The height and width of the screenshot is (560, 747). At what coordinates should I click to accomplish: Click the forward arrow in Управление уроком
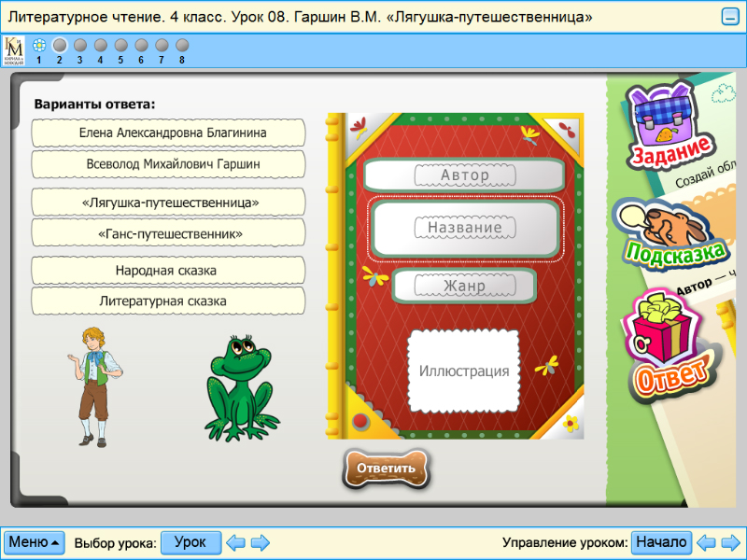pyautogui.click(x=731, y=542)
